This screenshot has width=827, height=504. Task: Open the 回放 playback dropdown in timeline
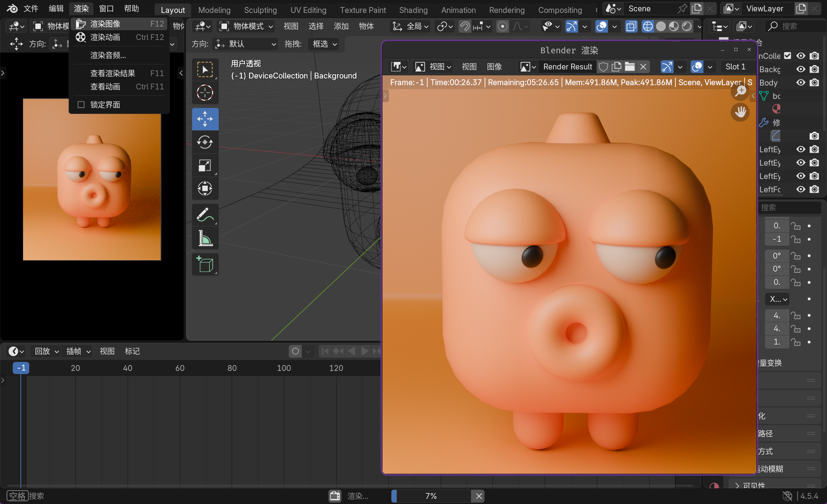pyautogui.click(x=46, y=351)
